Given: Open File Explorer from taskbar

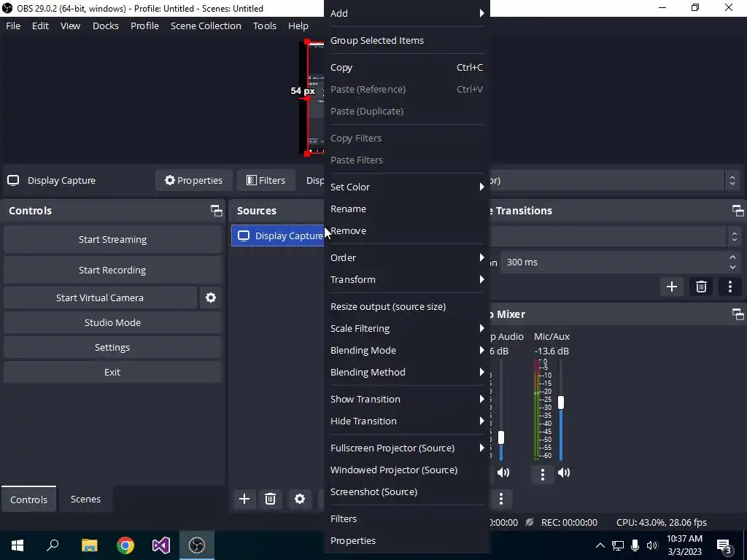Looking at the screenshot, I should tap(89, 545).
